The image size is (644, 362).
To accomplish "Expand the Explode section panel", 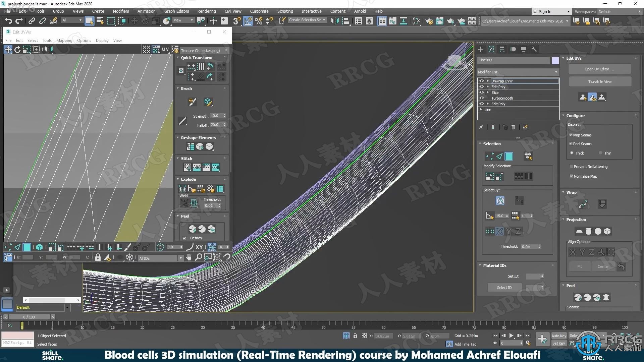I will pos(188,179).
